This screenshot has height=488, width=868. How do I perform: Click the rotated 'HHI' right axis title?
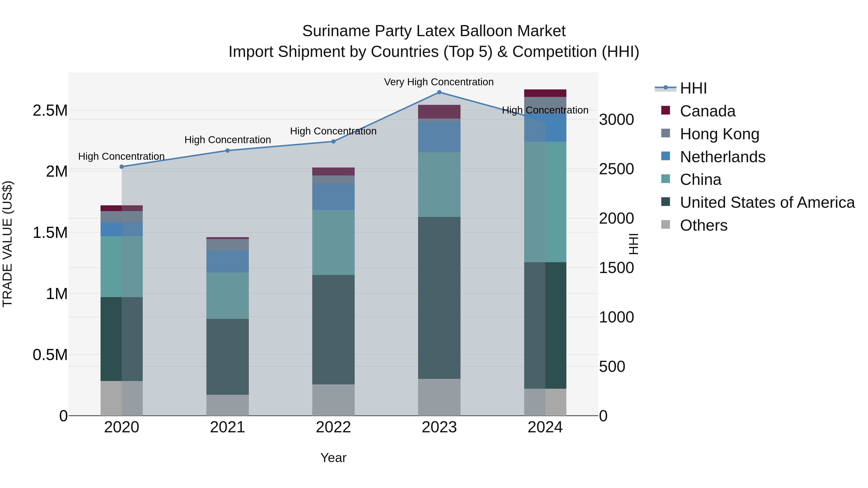634,244
